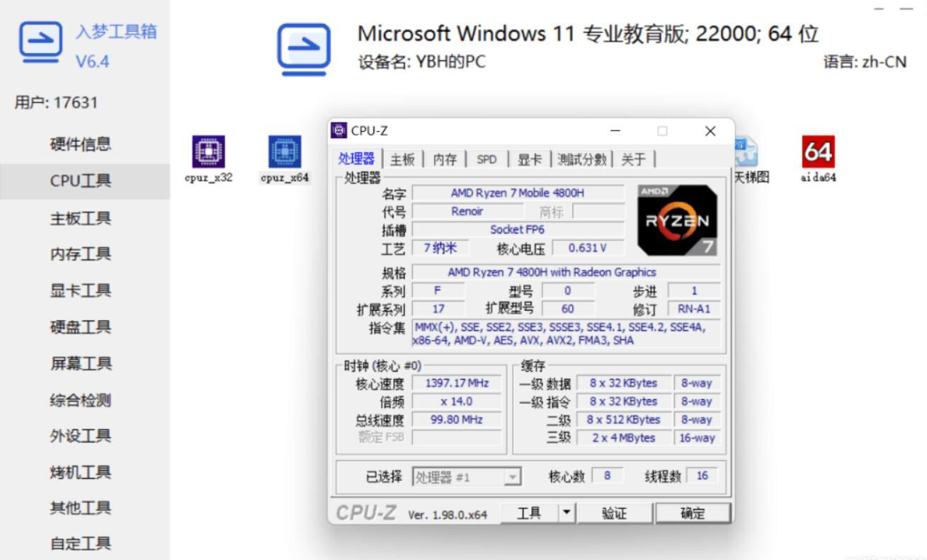Viewport: 927px width, 560px height.
Task: Click the Socket FP6 value
Action: pyautogui.click(x=518, y=229)
